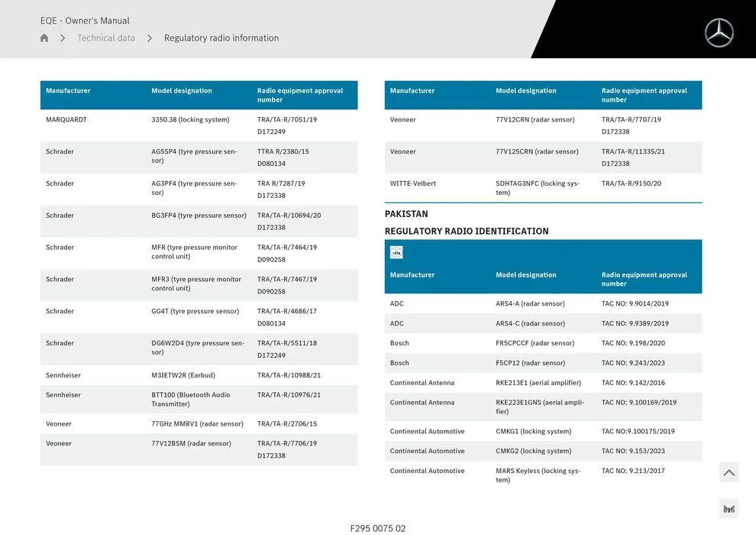Click the page number badge below up-arrow

729,509
